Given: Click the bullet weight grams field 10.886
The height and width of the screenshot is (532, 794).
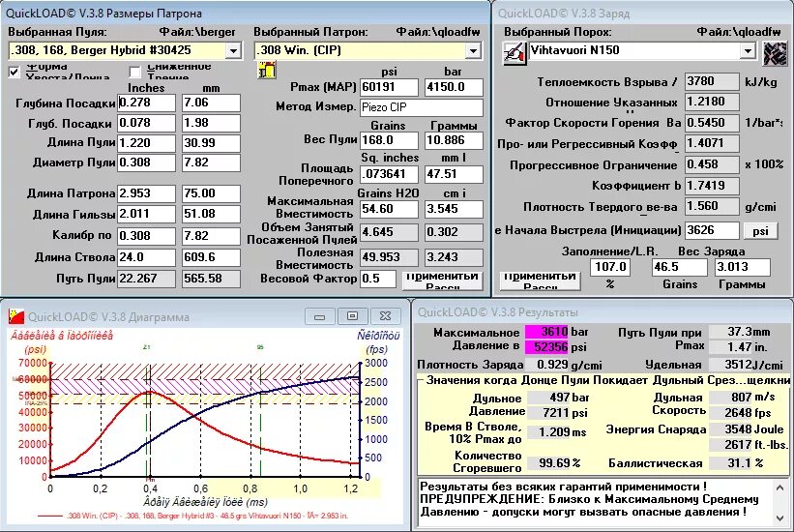Looking at the screenshot, I should click(x=454, y=140).
